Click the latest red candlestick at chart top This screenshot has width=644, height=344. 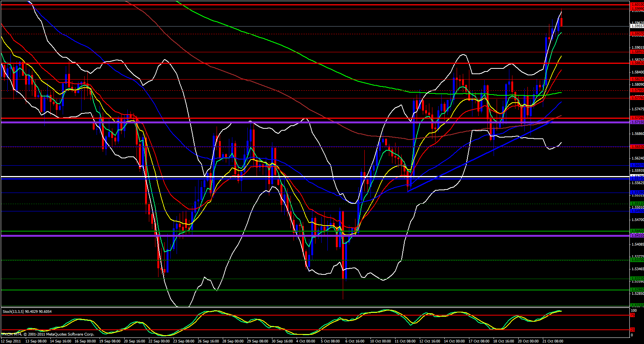(562, 22)
